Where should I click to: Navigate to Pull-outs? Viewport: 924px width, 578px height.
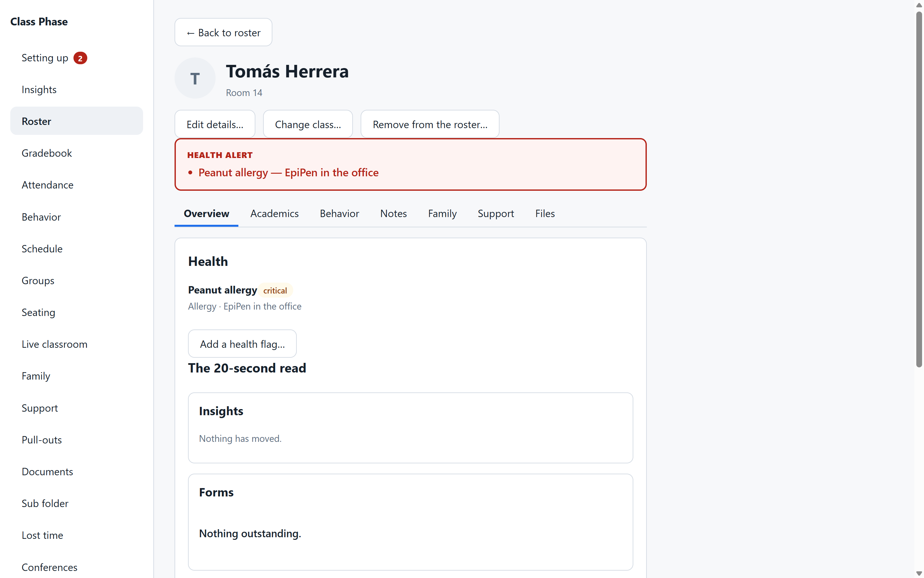point(76,440)
